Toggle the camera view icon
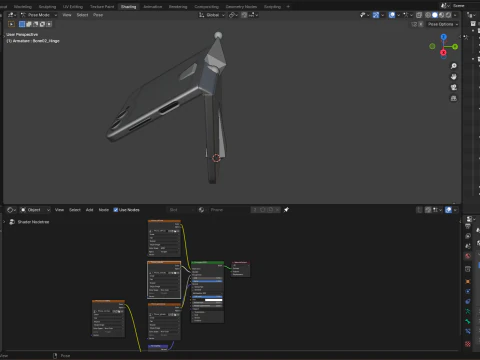Screen dimensions: 480x360 click(x=454, y=87)
